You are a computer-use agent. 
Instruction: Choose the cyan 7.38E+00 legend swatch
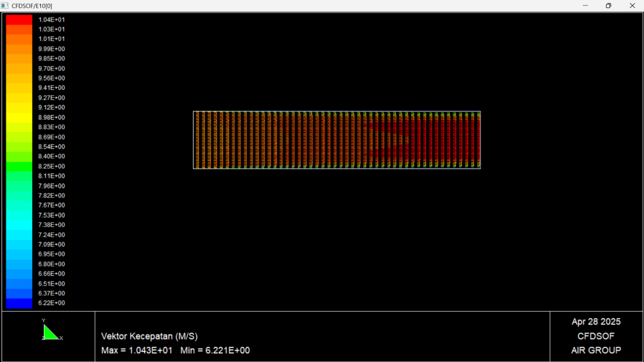pyautogui.click(x=19, y=225)
